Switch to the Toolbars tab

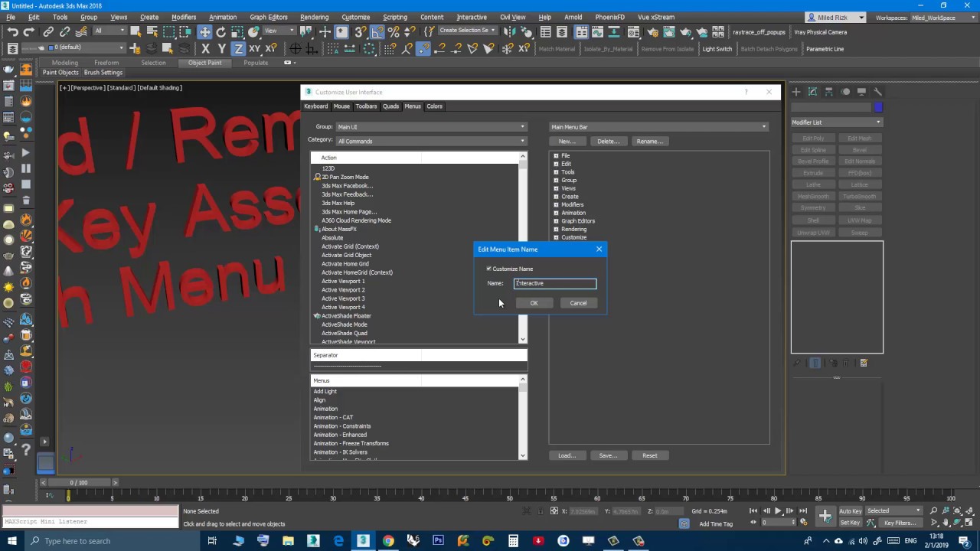pos(366,106)
